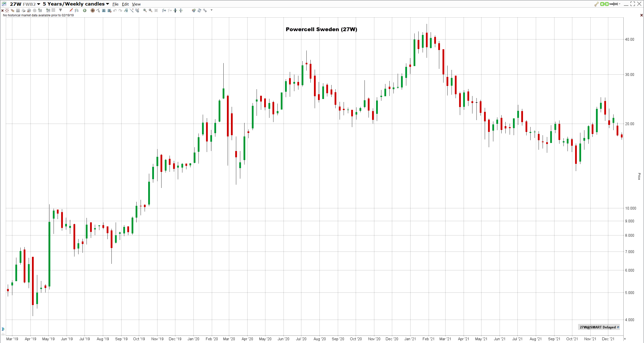Toggle the gray pushpin icon
The image size is (644, 343).
tap(614, 4)
